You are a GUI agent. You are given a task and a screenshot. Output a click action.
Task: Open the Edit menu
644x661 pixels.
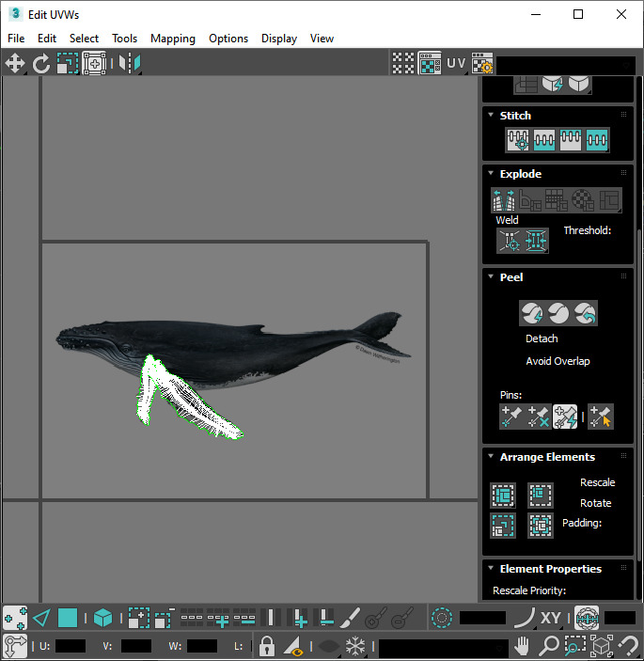tap(47, 39)
